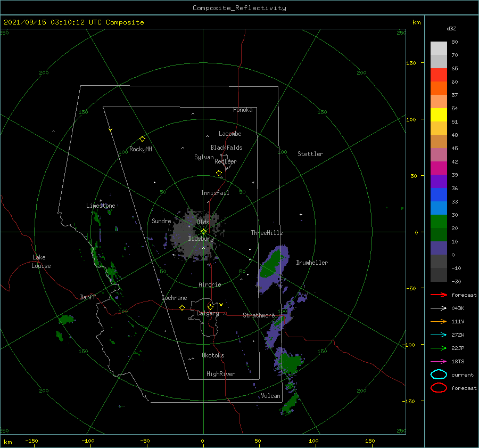This screenshot has width=479, height=448.
Task: Click the Stettler city label
Action: (x=310, y=154)
